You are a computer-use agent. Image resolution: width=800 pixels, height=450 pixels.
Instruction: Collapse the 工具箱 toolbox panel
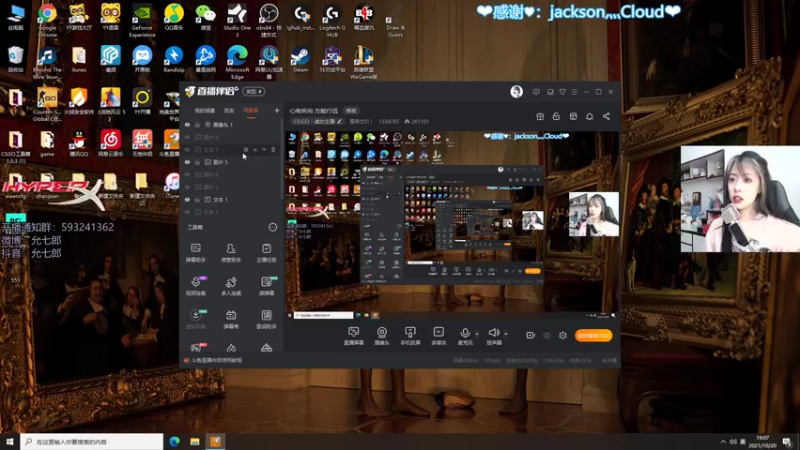click(x=273, y=227)
